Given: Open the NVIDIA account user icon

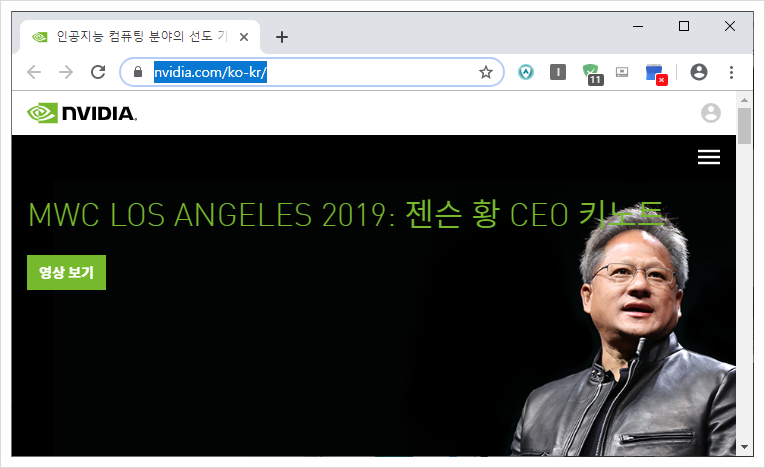Looking at the screenshot, I should 710,113.
